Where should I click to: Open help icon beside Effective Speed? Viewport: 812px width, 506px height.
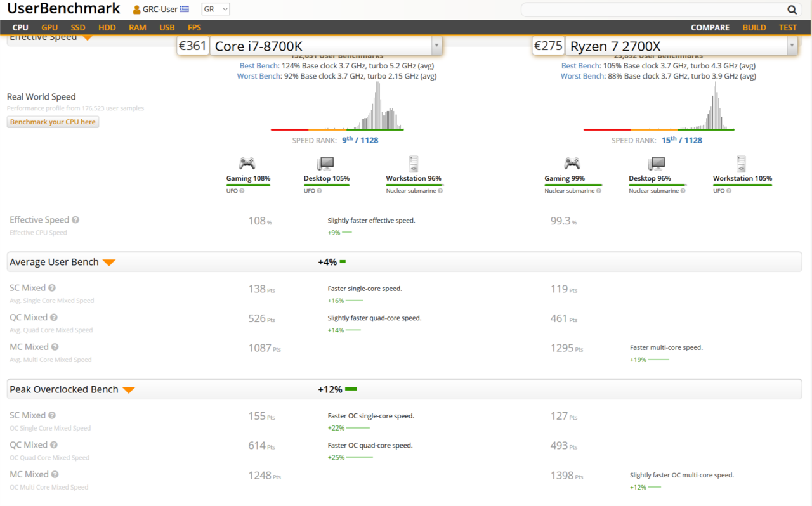tap(75, 220)
